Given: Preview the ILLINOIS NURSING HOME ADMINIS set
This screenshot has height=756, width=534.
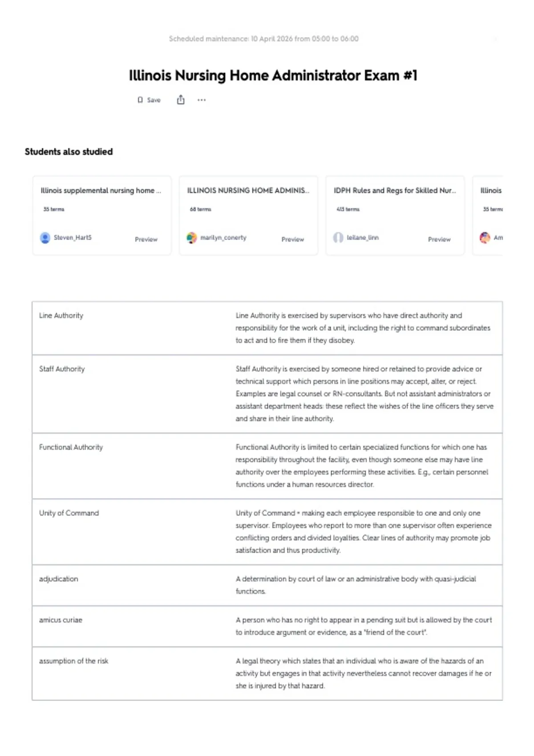Looking at the screenshot, I should tap(292, 239).
